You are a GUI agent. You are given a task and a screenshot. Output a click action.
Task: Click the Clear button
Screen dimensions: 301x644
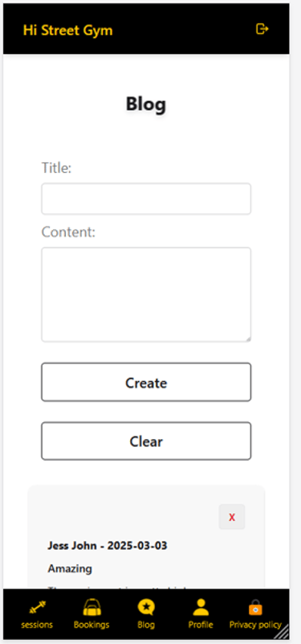146,441
